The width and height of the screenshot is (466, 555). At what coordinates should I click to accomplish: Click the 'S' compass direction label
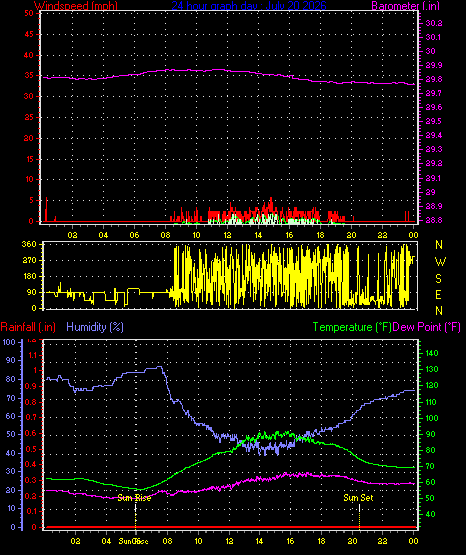pyautogui.click(x=438, y=279)
